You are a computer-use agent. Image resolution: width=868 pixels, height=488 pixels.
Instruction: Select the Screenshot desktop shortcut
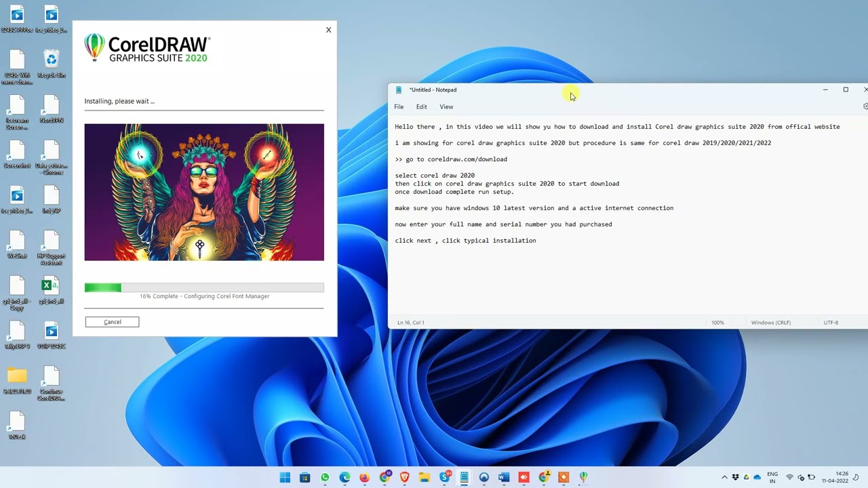17,154
